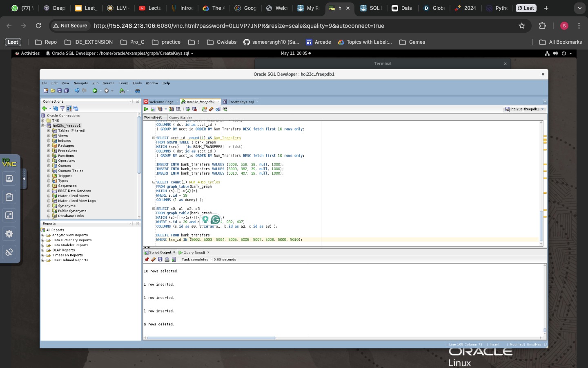Expand the Procedures tree node
The height and width of the screenshot is (368, 588).
coord(49,151)
